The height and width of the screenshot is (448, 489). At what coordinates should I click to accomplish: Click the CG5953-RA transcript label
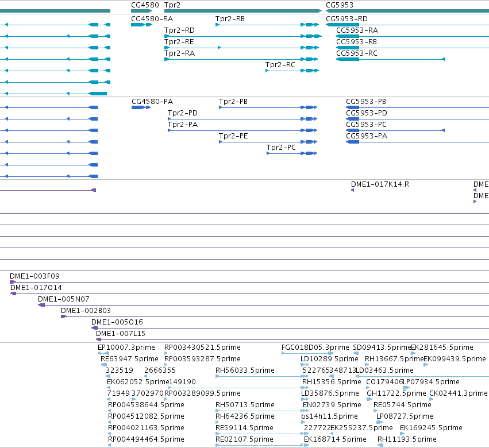(x=357, y=30)
